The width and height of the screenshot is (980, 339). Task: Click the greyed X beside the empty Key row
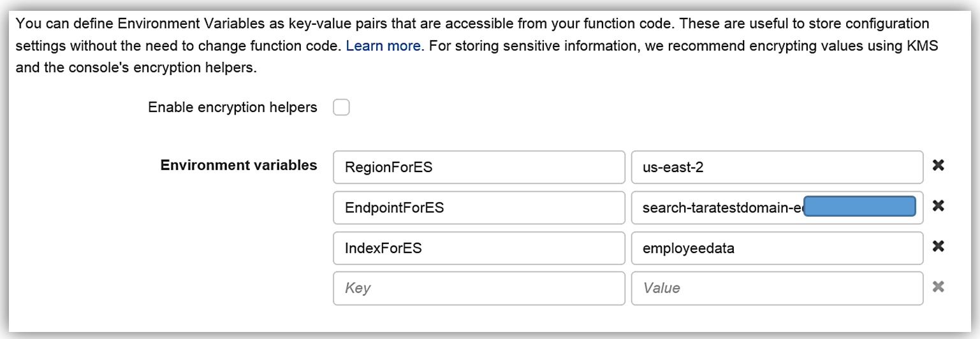(x=938, y=287)
